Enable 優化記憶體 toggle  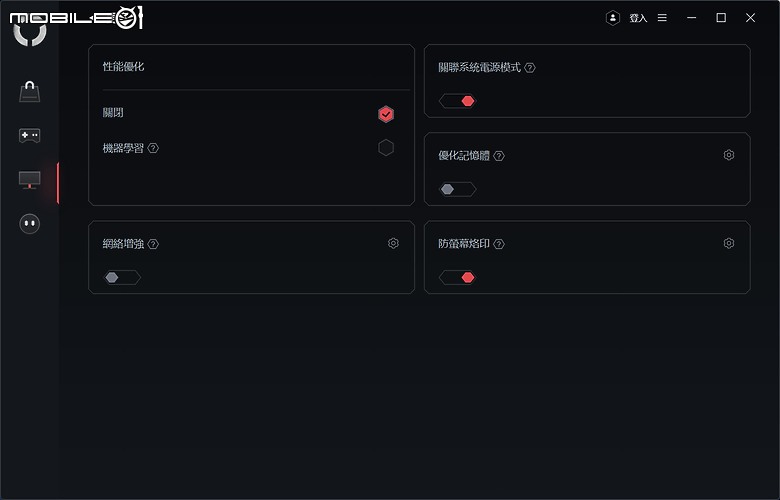(457, 189)
